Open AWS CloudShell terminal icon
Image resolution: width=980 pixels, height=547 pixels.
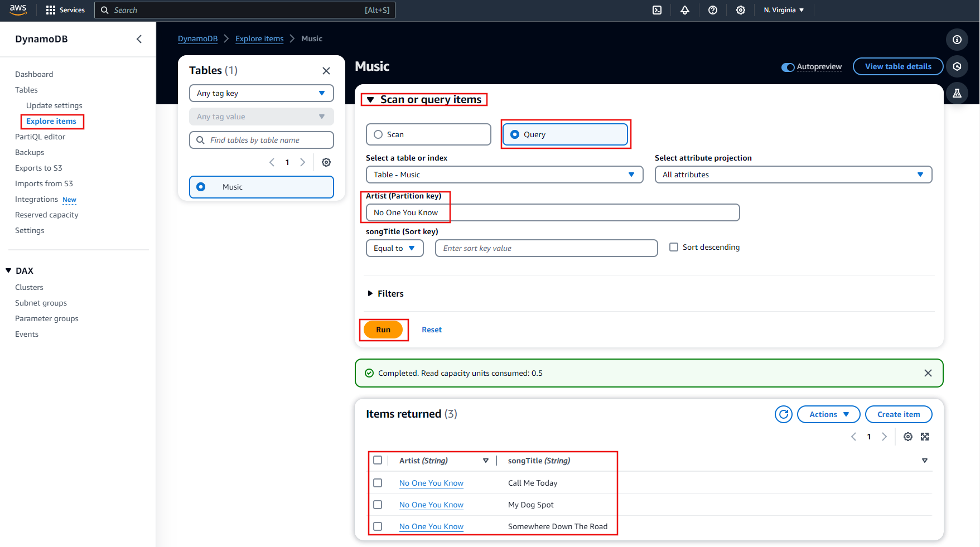coord(657,10)
